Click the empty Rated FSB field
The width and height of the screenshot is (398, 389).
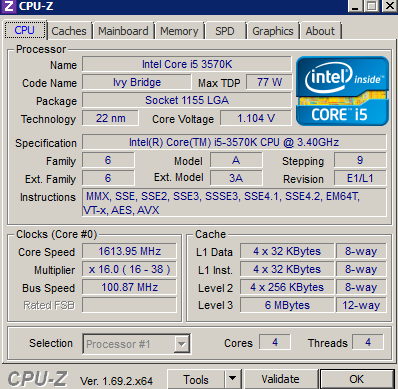[x=129, y=305]
